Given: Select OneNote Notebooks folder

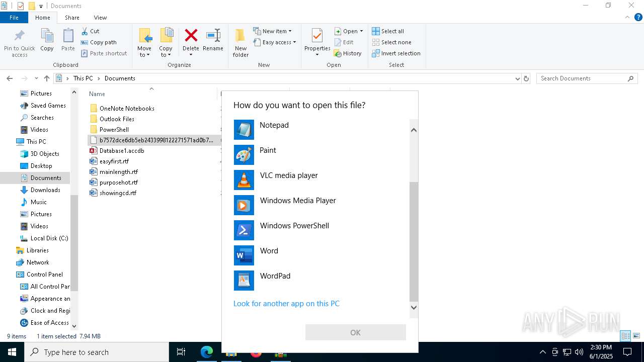Looking at the screenshot, I should click(127, 109).
